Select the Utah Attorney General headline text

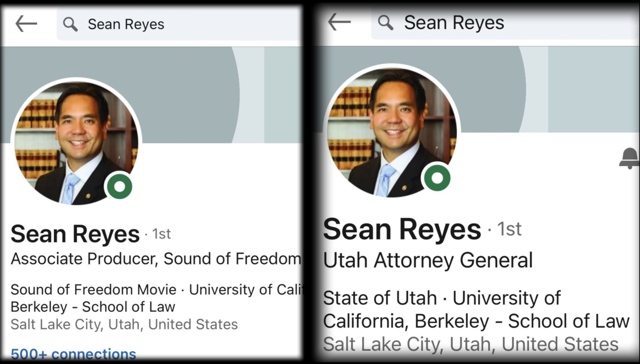click(427, 260)
